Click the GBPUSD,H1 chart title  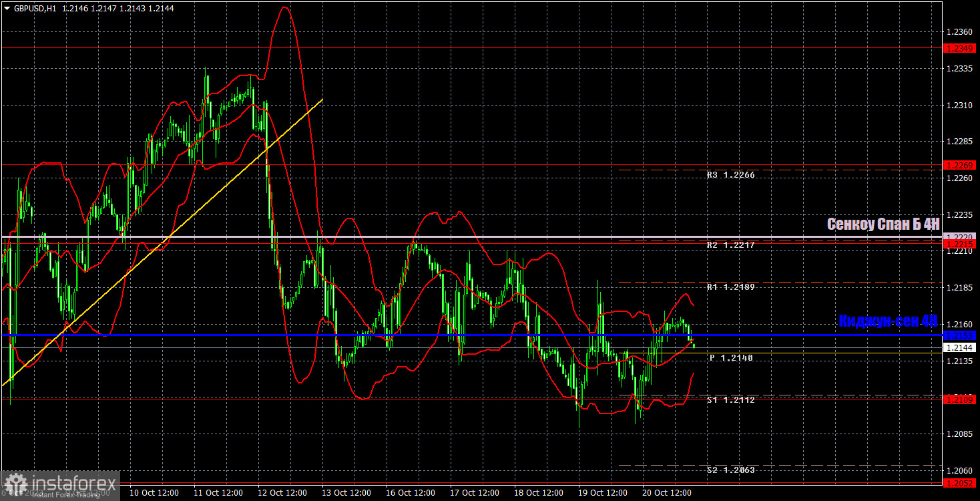(34, 9)
